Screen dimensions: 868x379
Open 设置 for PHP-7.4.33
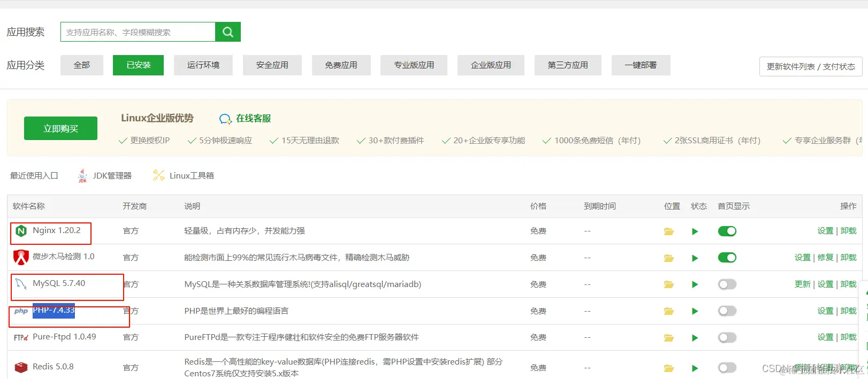coord(825,311)
